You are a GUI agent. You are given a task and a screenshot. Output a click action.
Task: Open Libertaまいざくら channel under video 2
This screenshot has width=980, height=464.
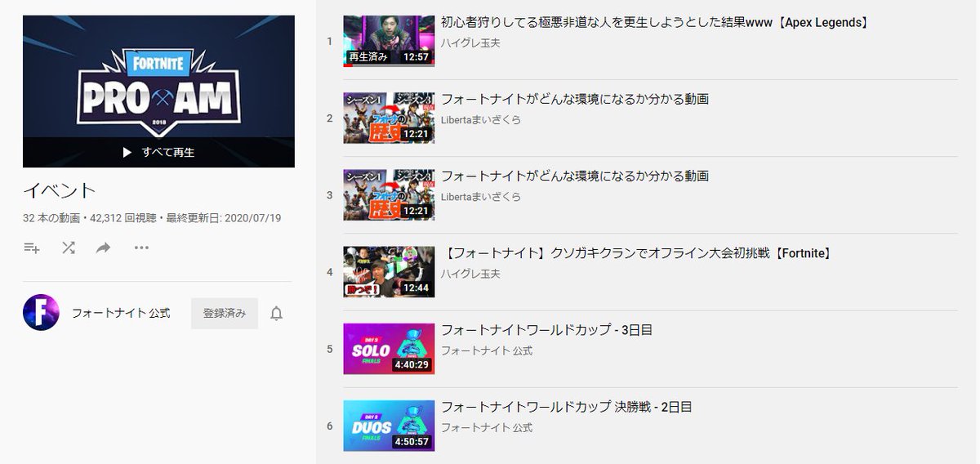[481, 120]
